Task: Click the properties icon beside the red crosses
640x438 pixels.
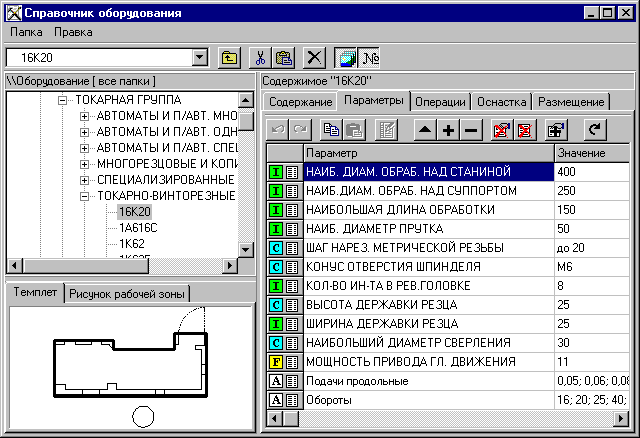Action: [x=556, y=130]
